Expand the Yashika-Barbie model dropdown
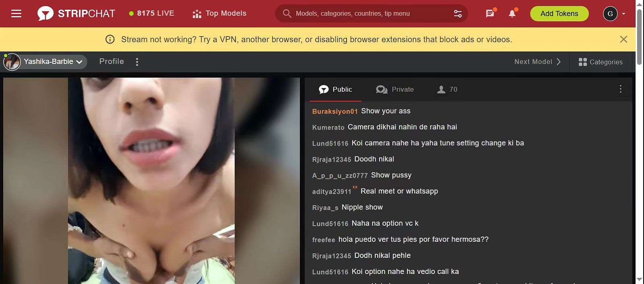644x284 pixels. pos(79,62)
